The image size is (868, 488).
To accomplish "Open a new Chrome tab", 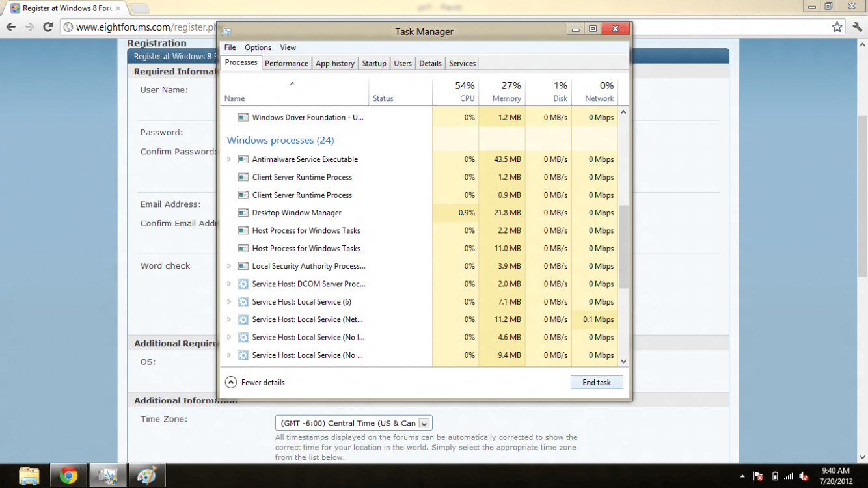I will [139, 8].
